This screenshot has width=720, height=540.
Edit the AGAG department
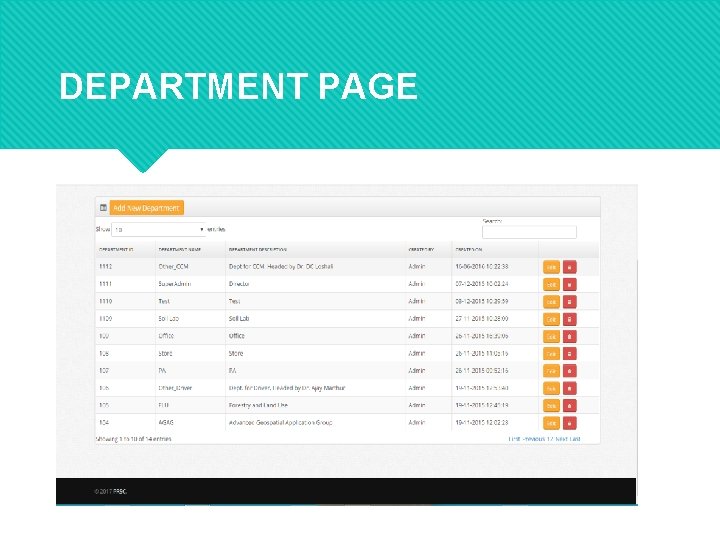(x=551, y=423)
